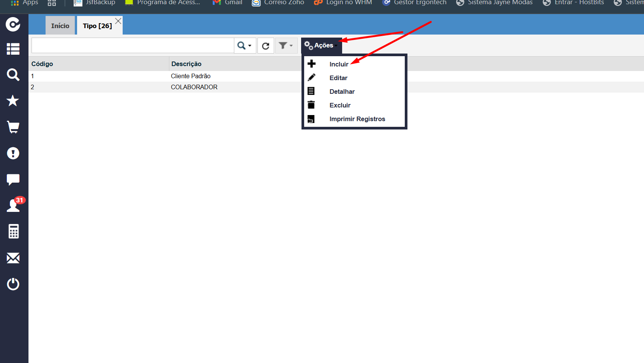Click the magnifier search icon in sidebar
Image resolution: width=644 pixels, height=363 pixels.
tap(13, 74)
